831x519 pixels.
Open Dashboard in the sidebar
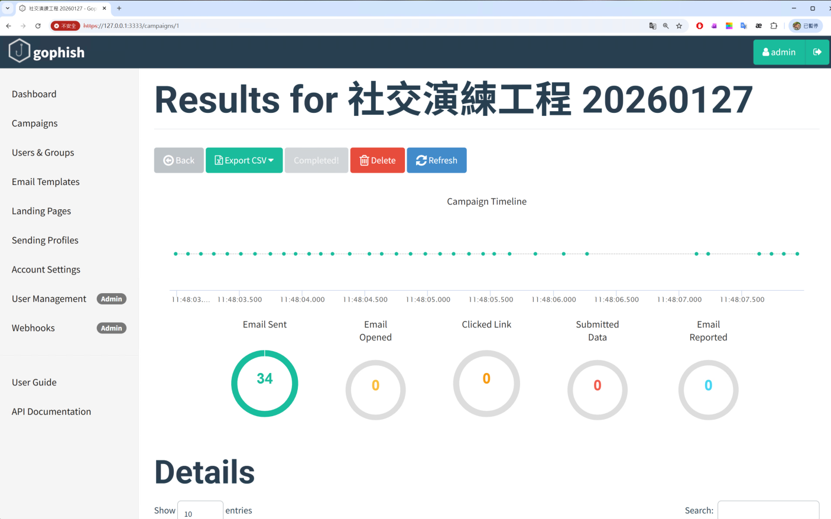[34, 94]
